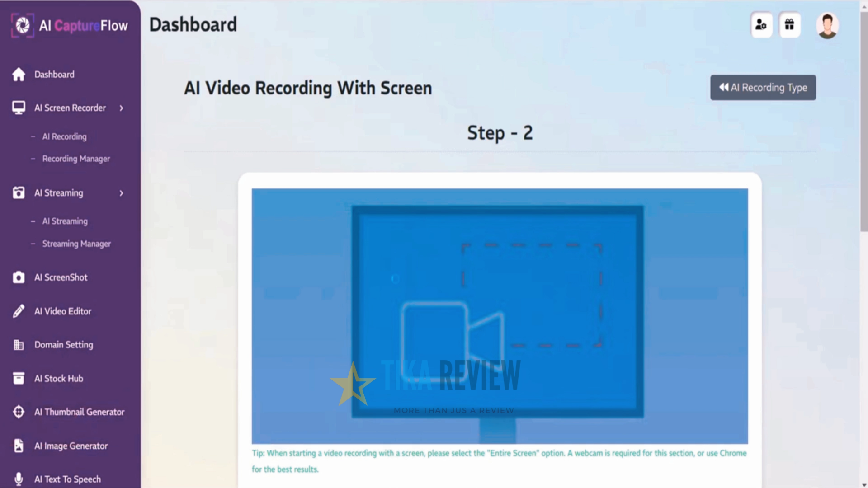Select the AI Streaming submenu link
Image resolution: width=868 pixels, height=488 pixels.
pos(65,221)
